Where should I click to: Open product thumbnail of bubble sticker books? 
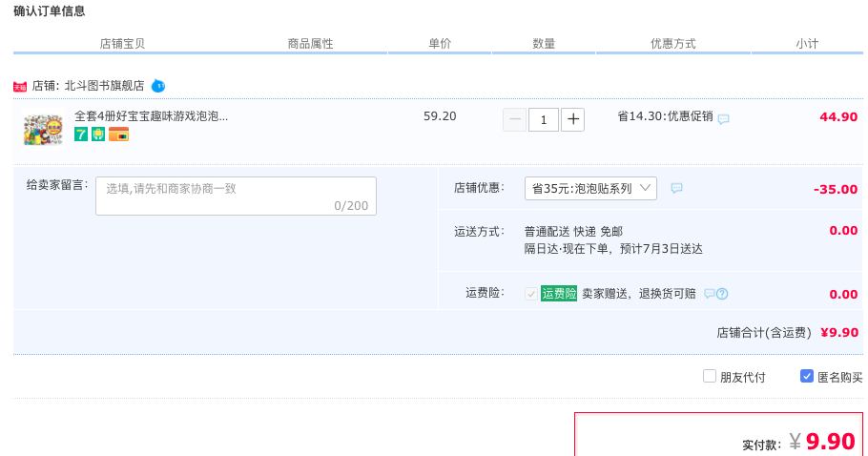click(x=43, y=130)
